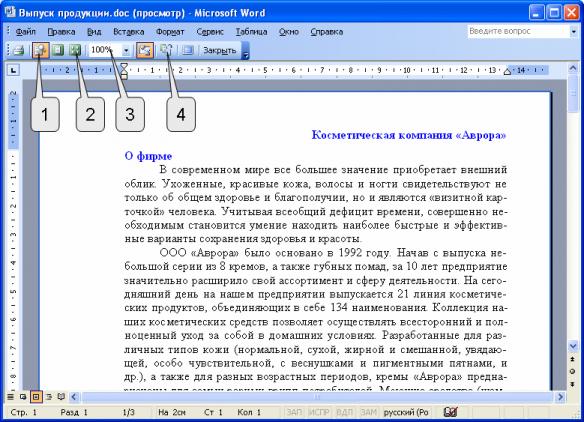Open the Сервис menu
The image size is (584, 422).
(x=210, y=32)
